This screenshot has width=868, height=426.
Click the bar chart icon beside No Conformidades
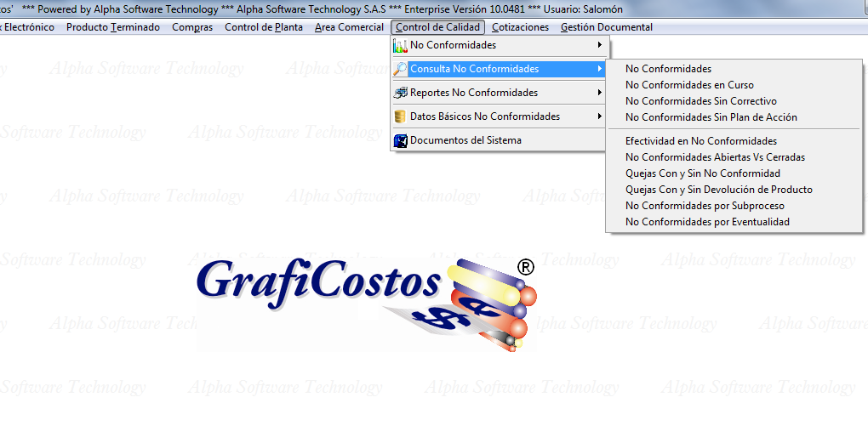point(400,45)
